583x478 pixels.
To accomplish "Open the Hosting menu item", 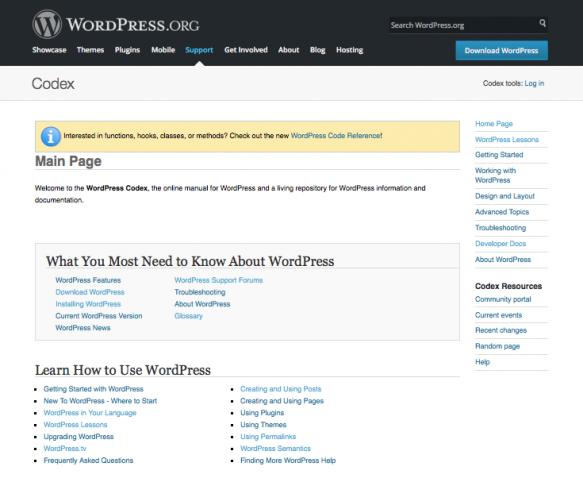I will tap(350, 50).
